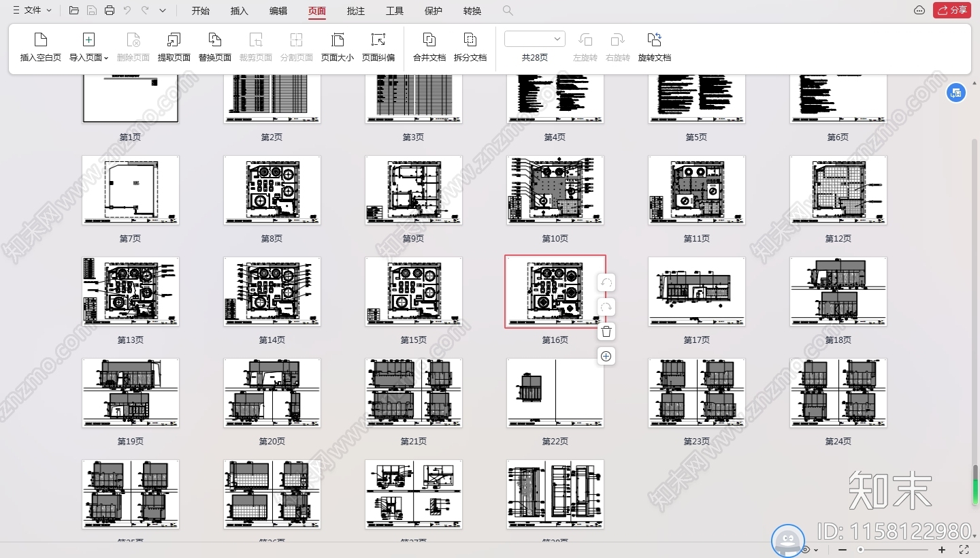Click the Extract Pages (提取页面) tool

174,47
